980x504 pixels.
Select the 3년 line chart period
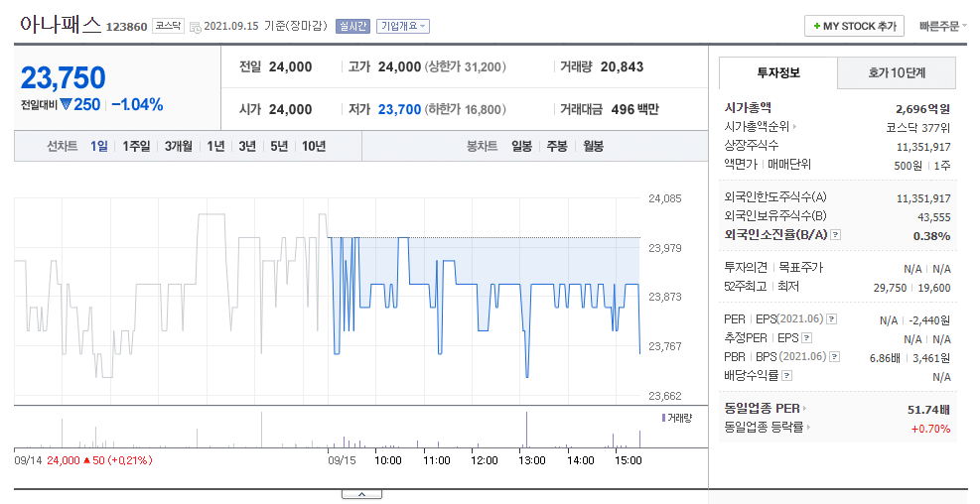pos(247,146)
